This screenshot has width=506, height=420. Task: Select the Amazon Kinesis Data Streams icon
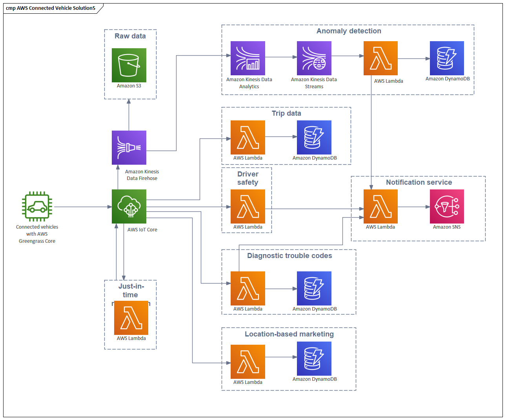[314, 58]
